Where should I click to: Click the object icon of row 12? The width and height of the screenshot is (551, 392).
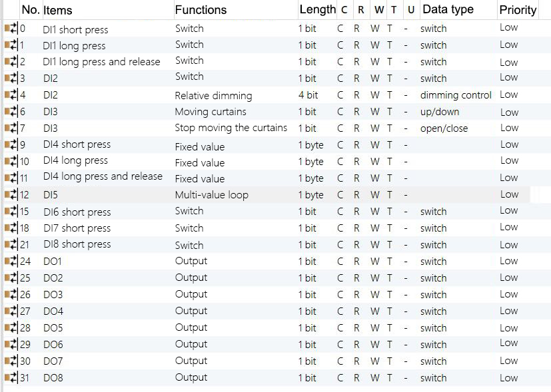pyautogui.click(x=11, y=195)
